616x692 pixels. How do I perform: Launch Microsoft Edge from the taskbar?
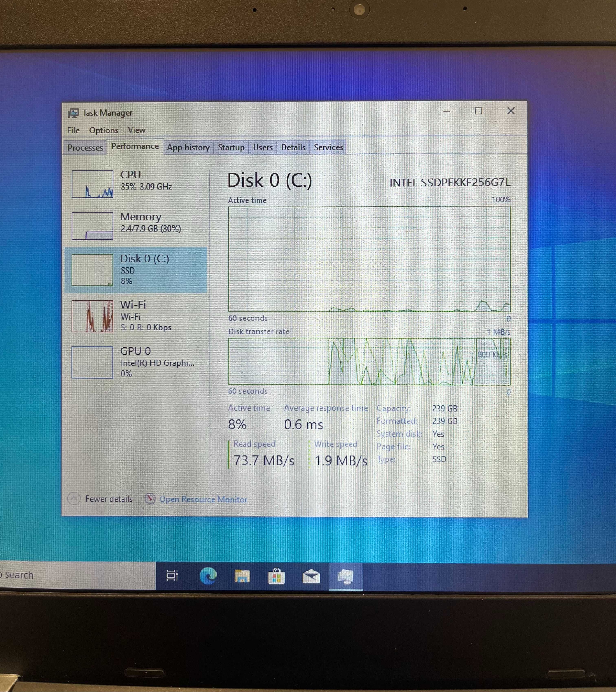208,576
